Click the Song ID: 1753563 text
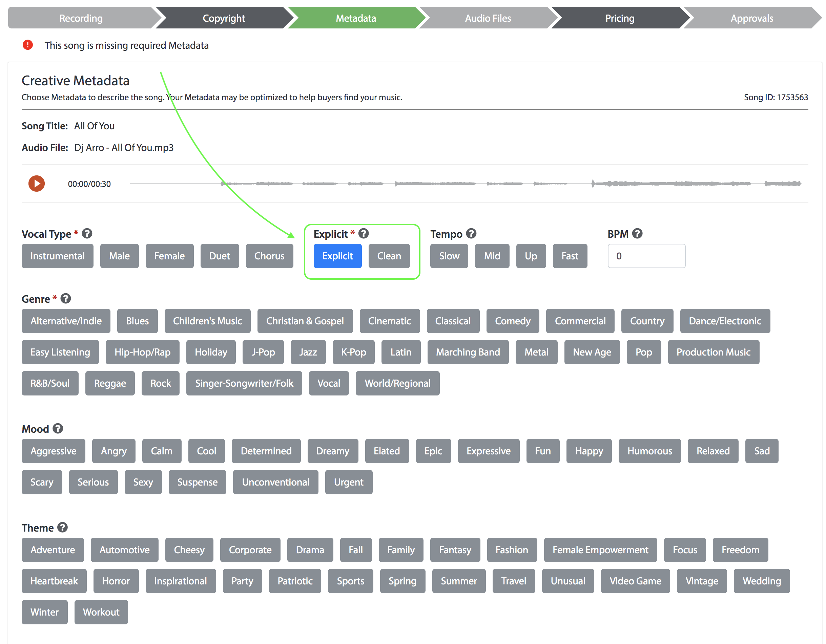The image size is (826, 644). (x=776, y=97)
